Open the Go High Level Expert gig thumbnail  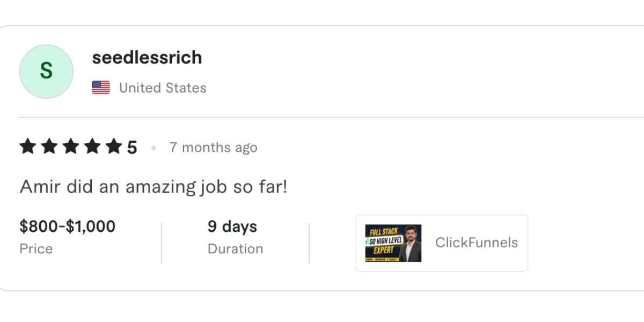click(393, 243)
